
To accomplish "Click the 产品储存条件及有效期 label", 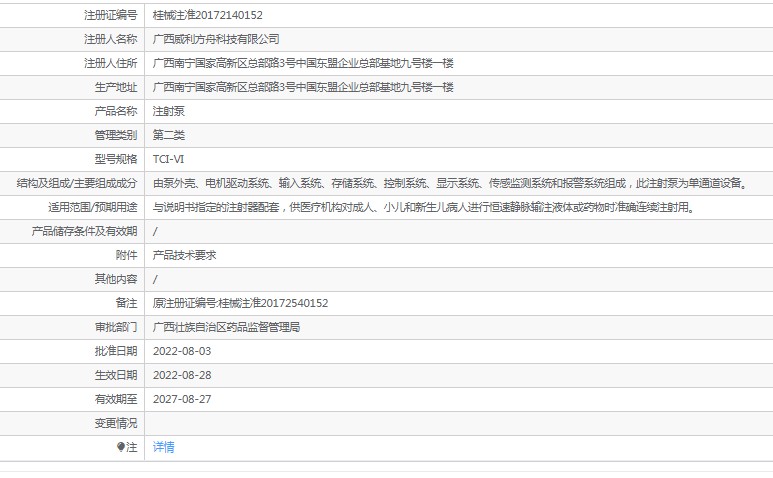I will tap(84, 231).
